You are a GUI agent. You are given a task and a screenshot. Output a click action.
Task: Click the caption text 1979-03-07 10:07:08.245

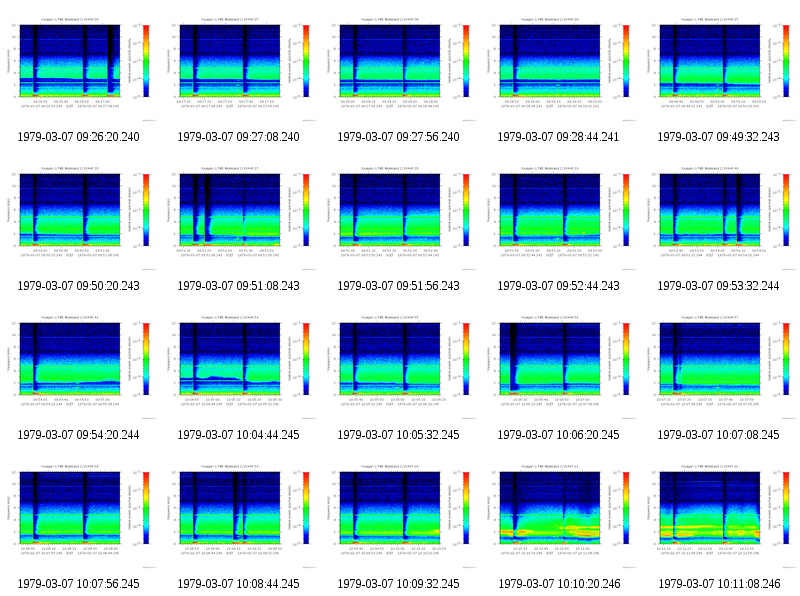coord(718,435)
